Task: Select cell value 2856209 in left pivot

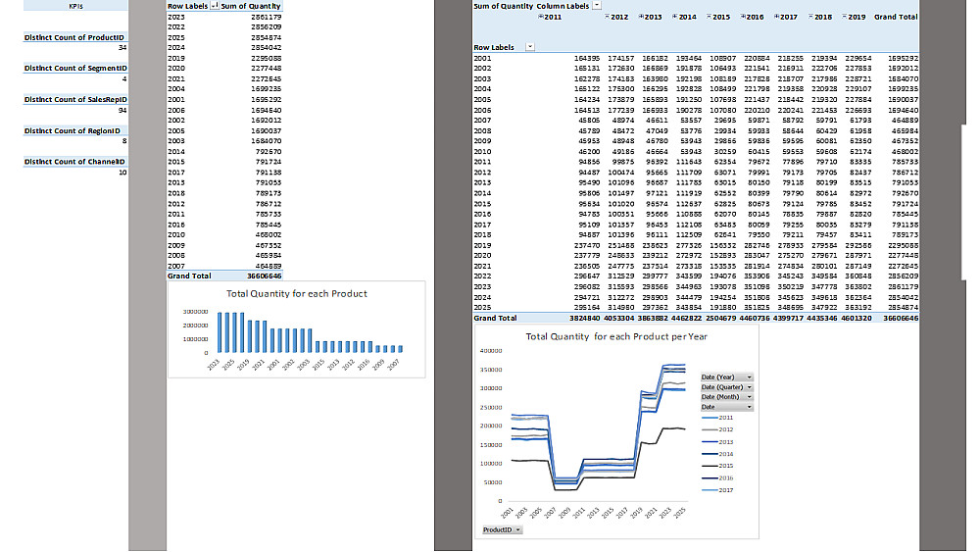Action: tap(266, 26)
